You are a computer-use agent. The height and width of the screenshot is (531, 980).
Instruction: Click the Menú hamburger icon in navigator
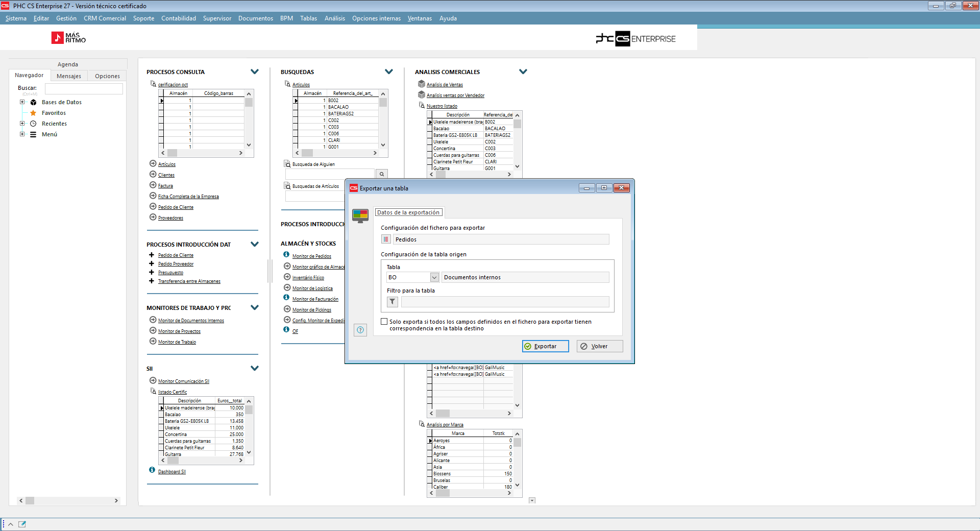pos(33,134)
